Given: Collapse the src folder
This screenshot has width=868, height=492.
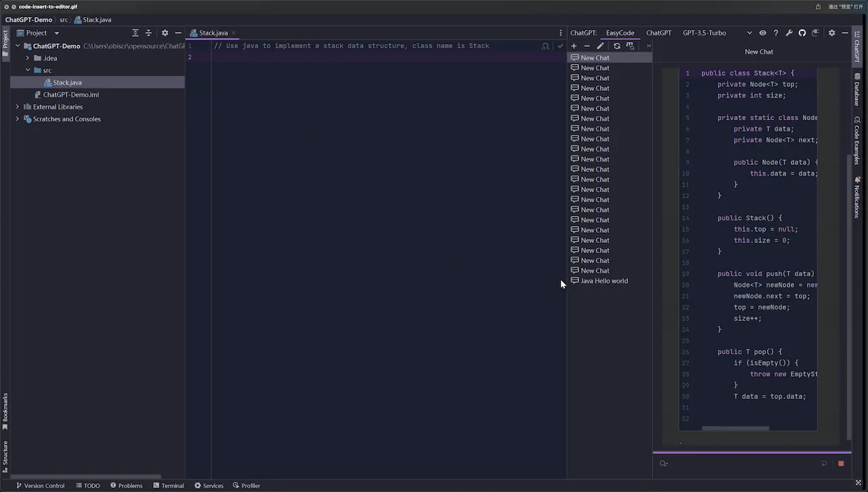Looking at the screenshot, I should (27, 71).
